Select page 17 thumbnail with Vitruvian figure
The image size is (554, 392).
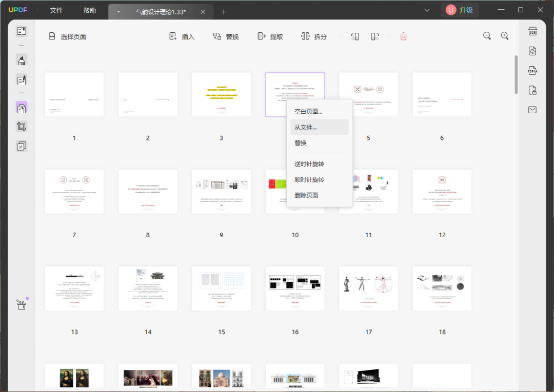coord(368,288)
